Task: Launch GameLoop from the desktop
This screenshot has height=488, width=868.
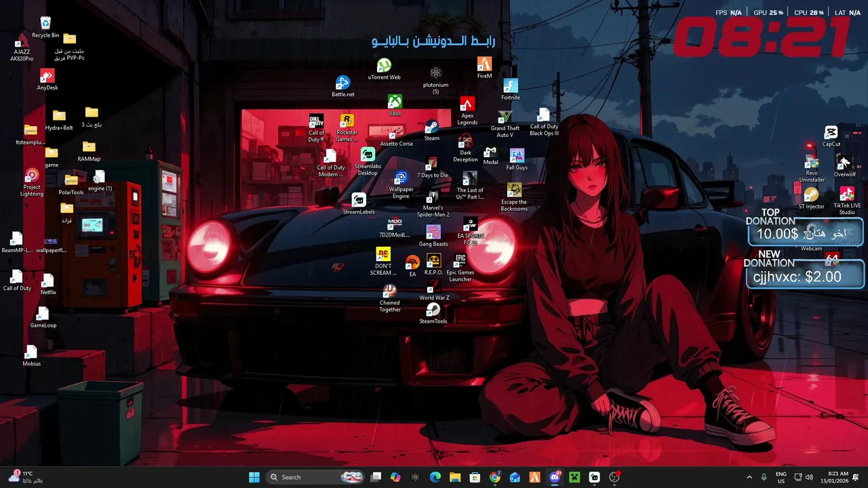Action: (x=43, y=318)
